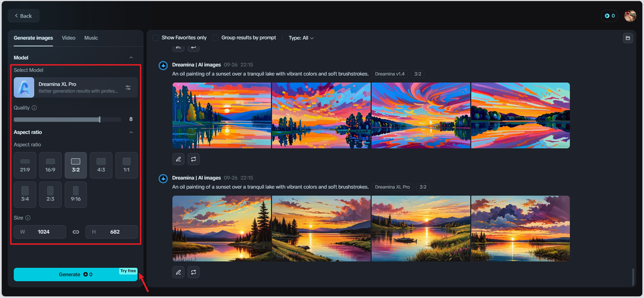Open the Type: All dropdown
The width and height of the screenshot is (644, 298).
(301, 38)
